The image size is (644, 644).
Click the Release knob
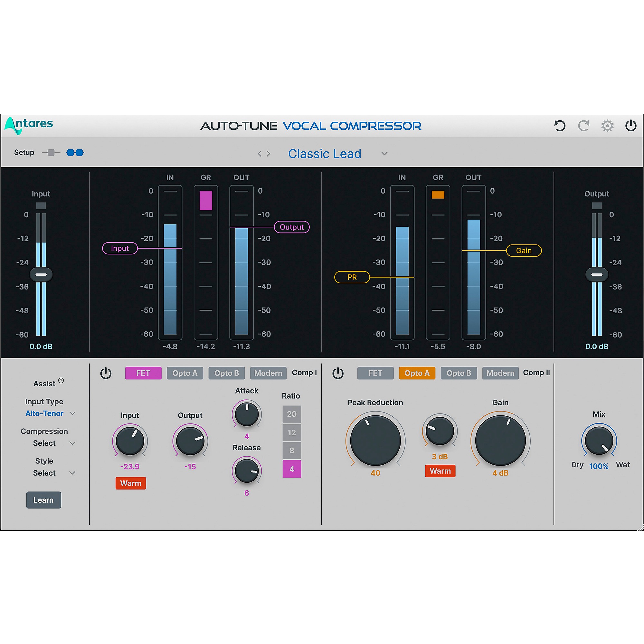click(x=247, y=471)
